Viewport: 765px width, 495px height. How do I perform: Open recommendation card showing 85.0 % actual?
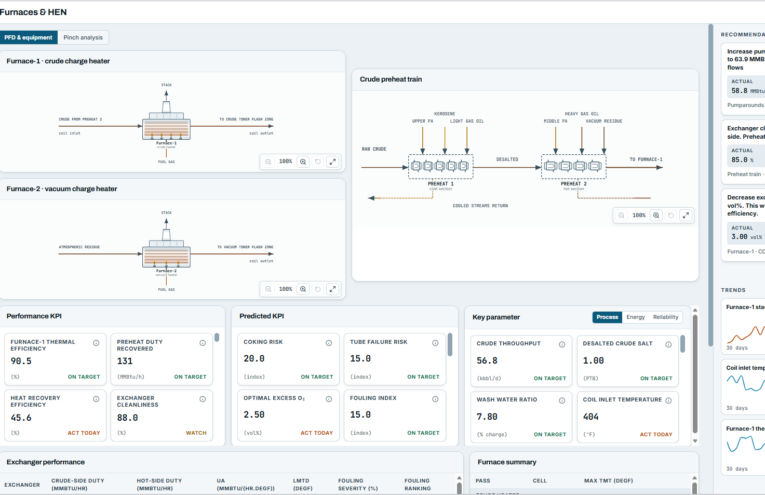pos(743,151)
